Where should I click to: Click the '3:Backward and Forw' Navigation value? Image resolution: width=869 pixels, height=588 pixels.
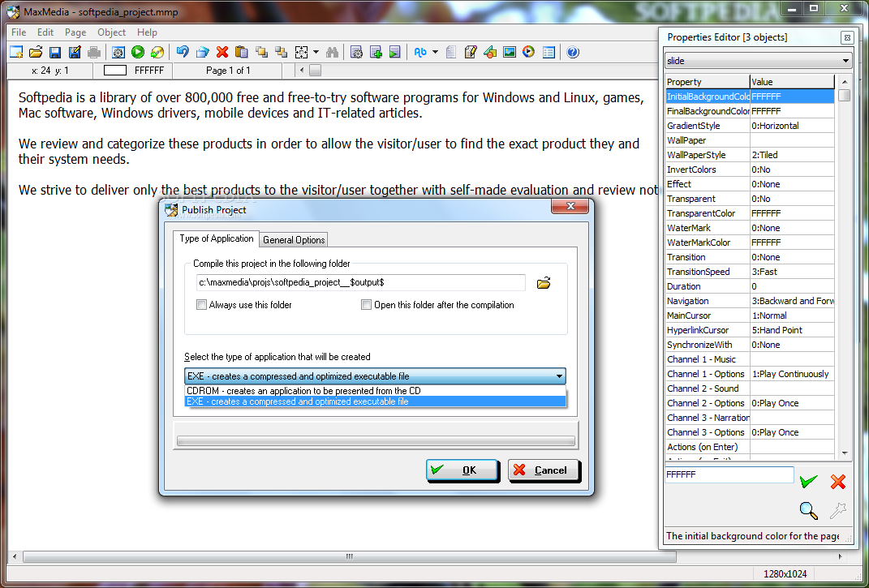coord(793,301)
